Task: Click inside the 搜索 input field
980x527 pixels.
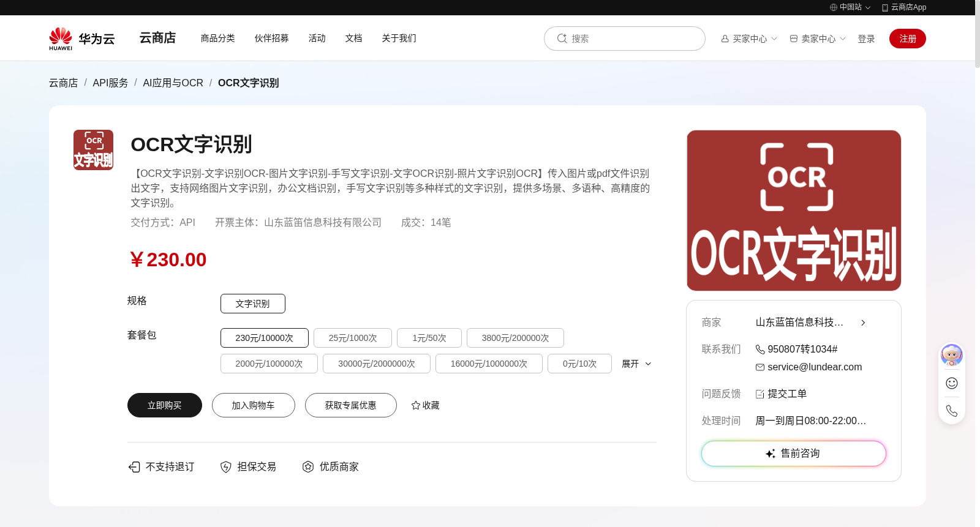Action: (625, 39)
